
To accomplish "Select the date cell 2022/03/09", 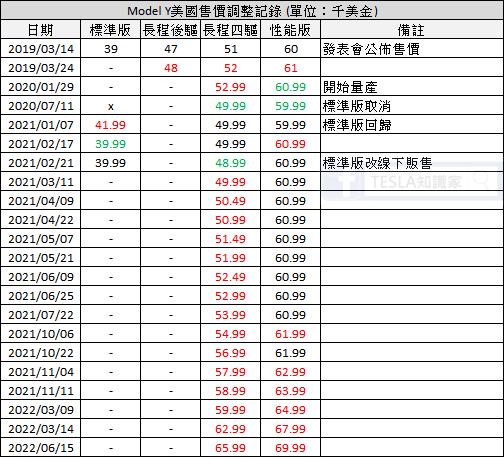I will click(41, 410).
